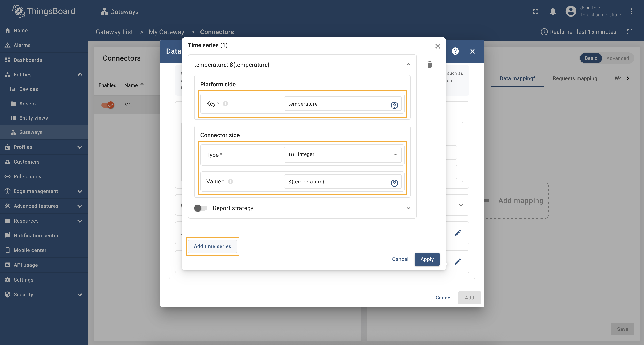Image resolution: width=644 pixels, height=345 pixels.
Task: Click help icon in Value field
Action: (x=394, y=183)
